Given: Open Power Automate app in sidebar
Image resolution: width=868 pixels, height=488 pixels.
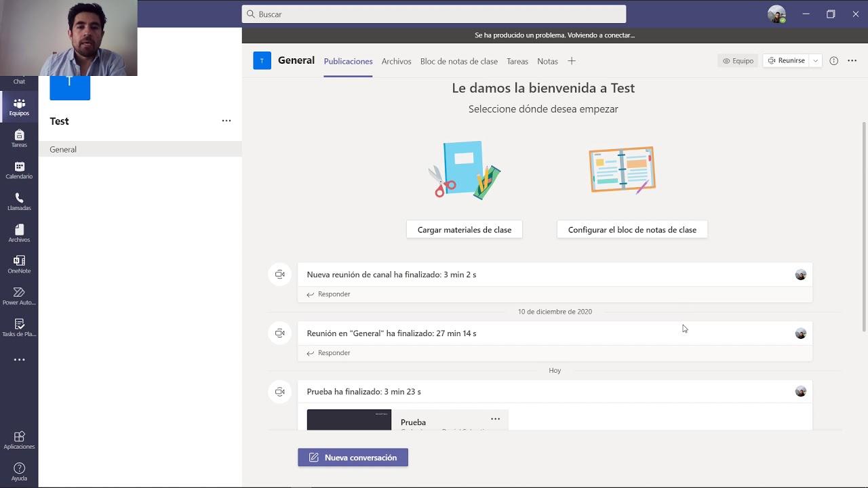Looking at the screenshot, I should [19, 296].
